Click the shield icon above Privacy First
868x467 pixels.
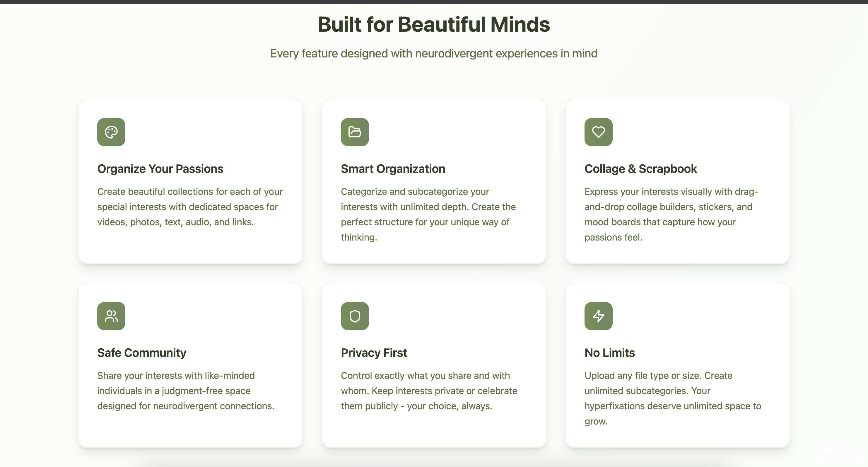point(354,316)
